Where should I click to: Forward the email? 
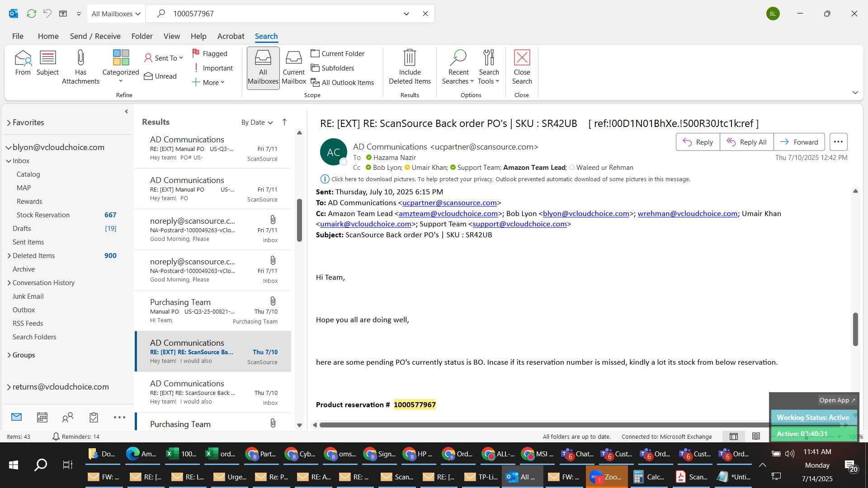pyautogui.click(x=799, y=142)
